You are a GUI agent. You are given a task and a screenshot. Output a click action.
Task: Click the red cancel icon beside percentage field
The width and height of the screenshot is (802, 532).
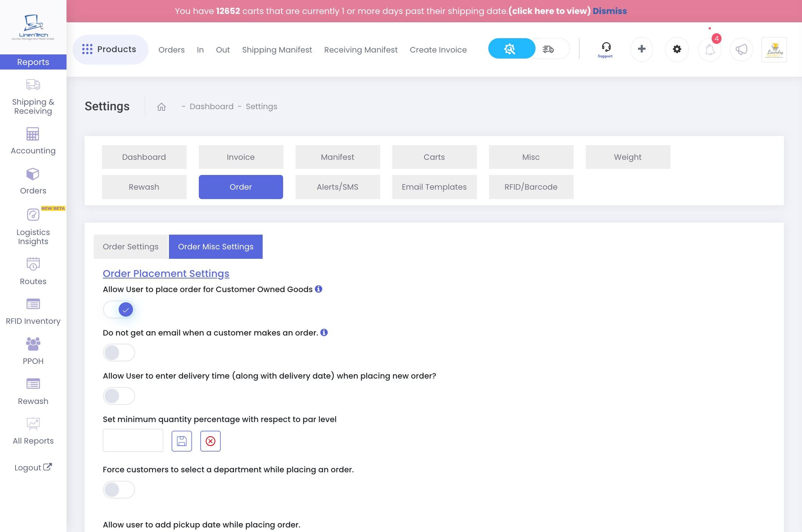tap(210, 441)
